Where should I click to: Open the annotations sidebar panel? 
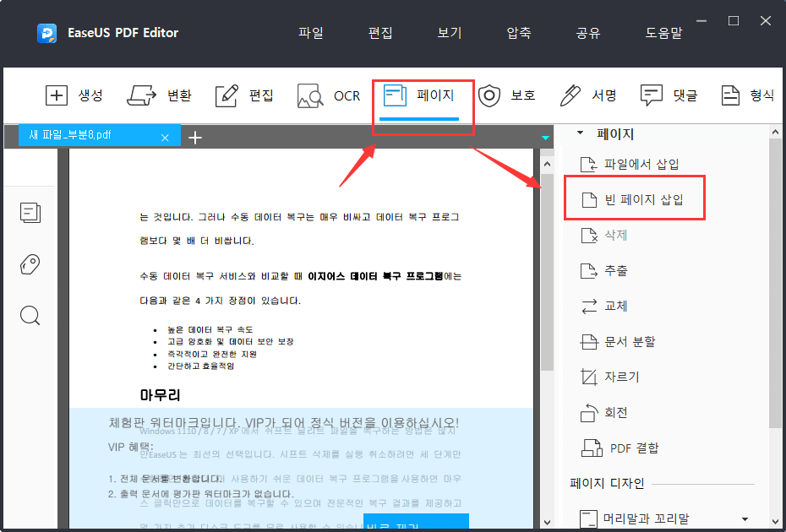click(x=30, y=264)
